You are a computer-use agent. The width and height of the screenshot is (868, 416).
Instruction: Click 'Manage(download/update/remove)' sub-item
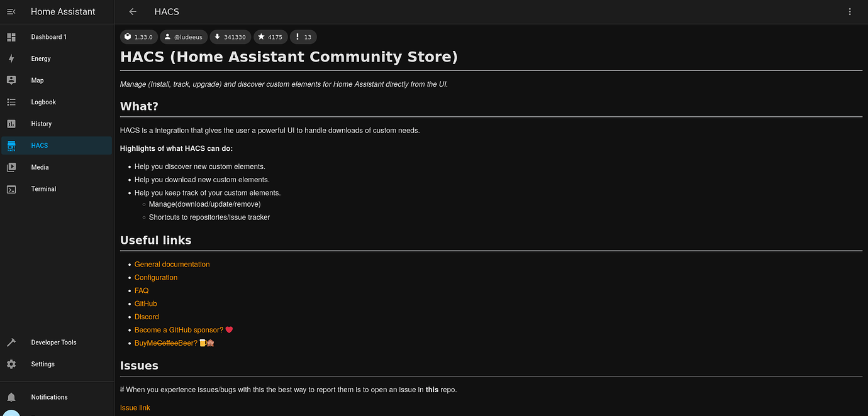tap(204, 204)
